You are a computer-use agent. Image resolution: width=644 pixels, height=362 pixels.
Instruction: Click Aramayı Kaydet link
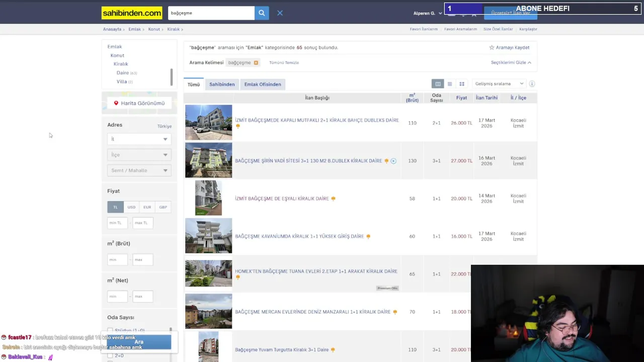point(513,47)
